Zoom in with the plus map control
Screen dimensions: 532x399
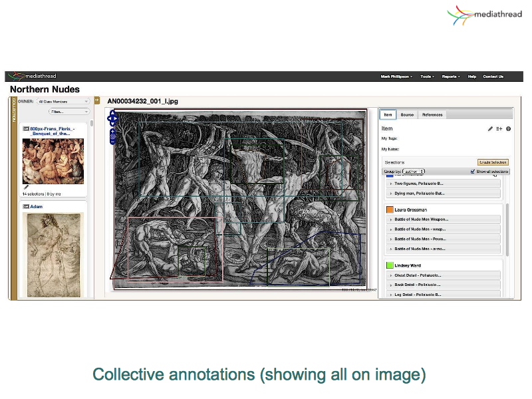[x=112, y=132]
